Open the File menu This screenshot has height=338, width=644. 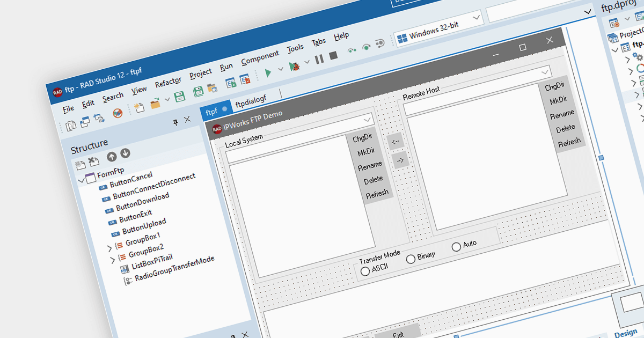tap(68, 109)
